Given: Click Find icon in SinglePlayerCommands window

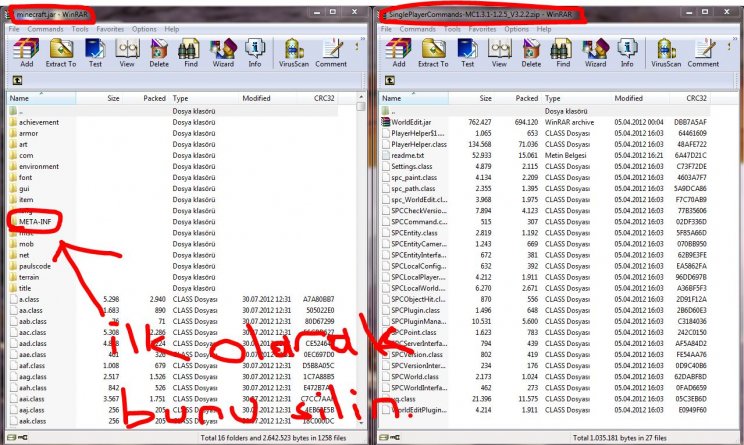Looking at the screenshot, I should click(563, 53).
